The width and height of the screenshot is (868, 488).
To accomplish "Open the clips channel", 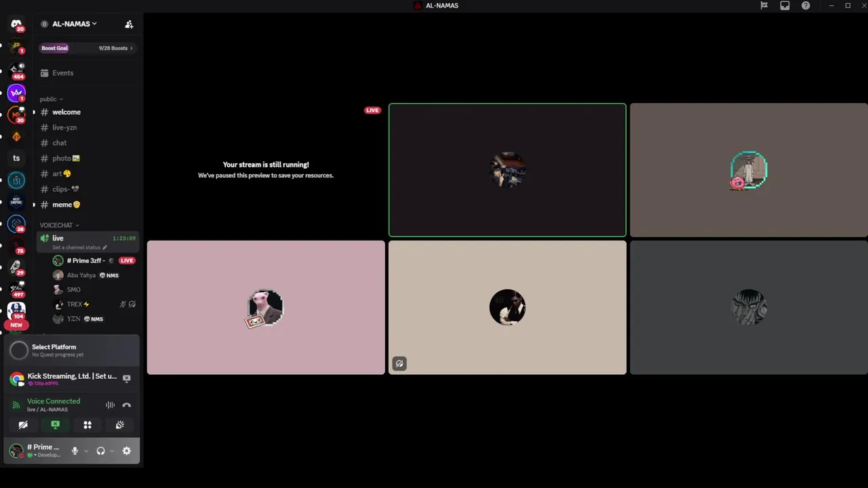I will tap(87, 189).
